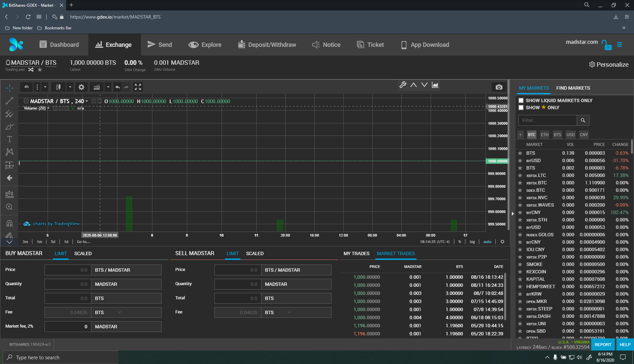Expand Volume (20) indicator dropdown
Image resolution: width=634 pixels, height=364 pixels.
(x=48, y=108)
